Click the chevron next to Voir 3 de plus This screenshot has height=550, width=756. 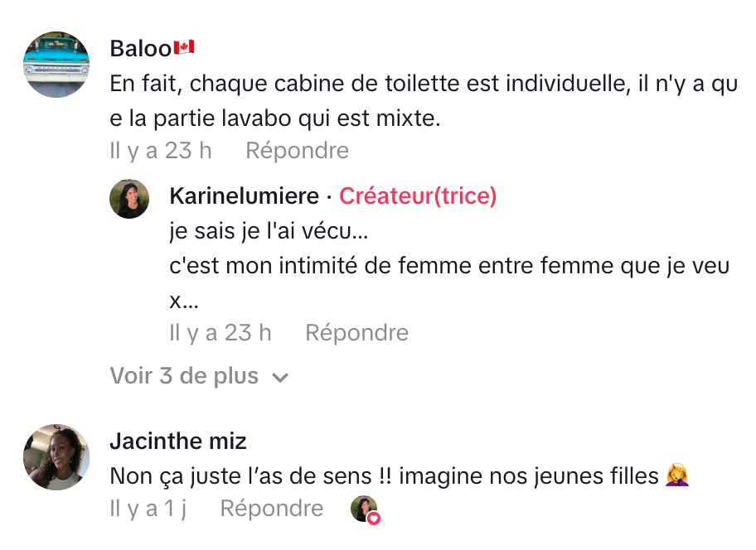point(281,378)
